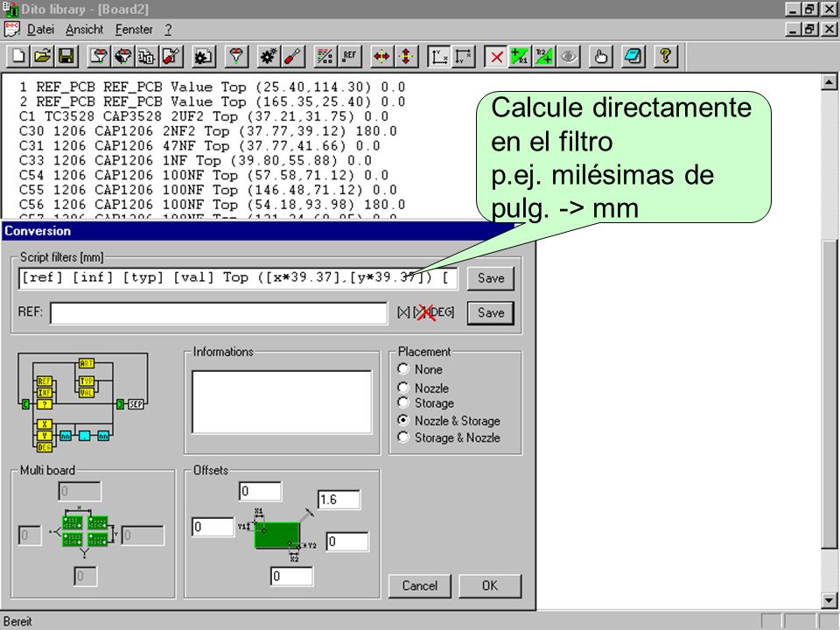Click the offset field below the green board

pyautogui.click(x=291, y=577)
